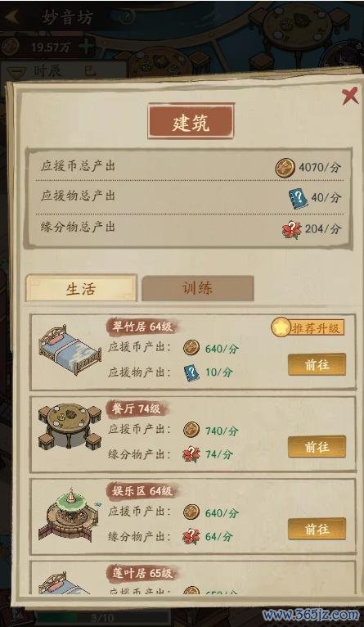Click the blue book icon beside 40/分
This screenshot has height=627, width=364.
click(298, 198)
